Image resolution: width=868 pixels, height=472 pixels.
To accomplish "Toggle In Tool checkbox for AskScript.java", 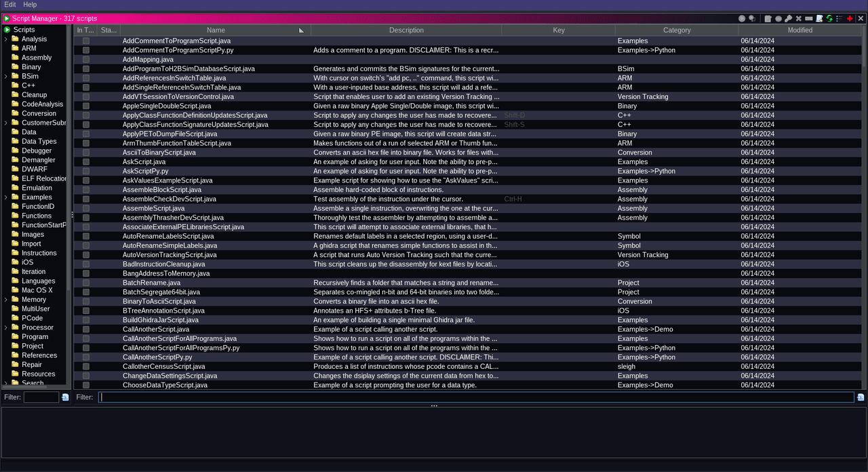I will 86,162.
